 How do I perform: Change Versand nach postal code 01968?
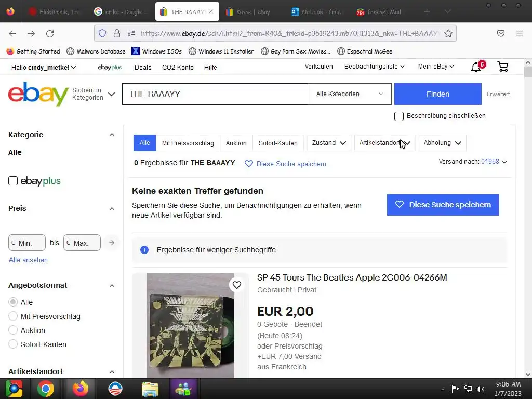tap(494, 162)
